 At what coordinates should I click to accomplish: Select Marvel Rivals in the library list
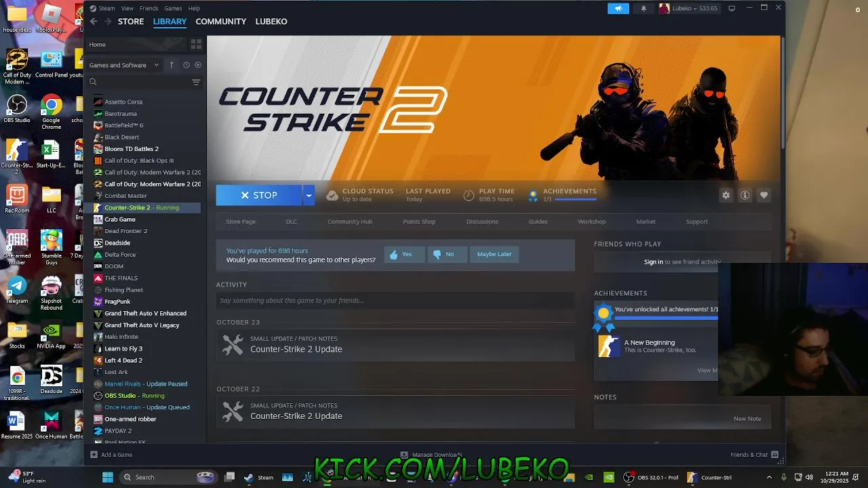[x=146, y=384]
